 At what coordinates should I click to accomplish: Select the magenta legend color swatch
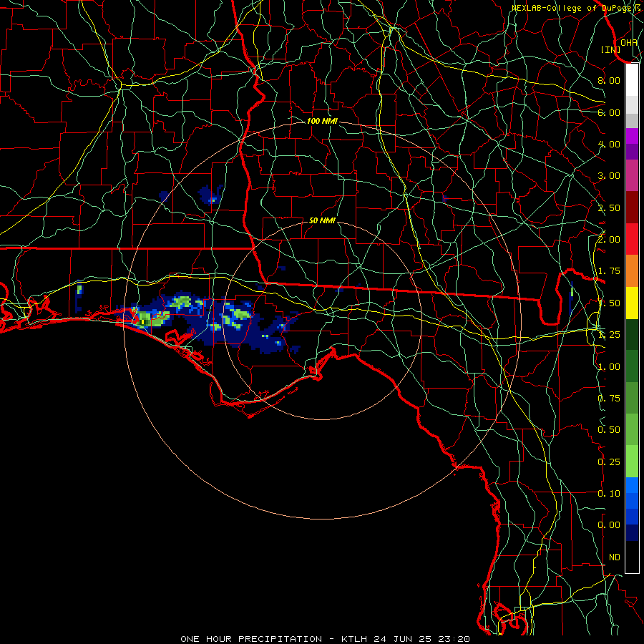pos(632,136)
